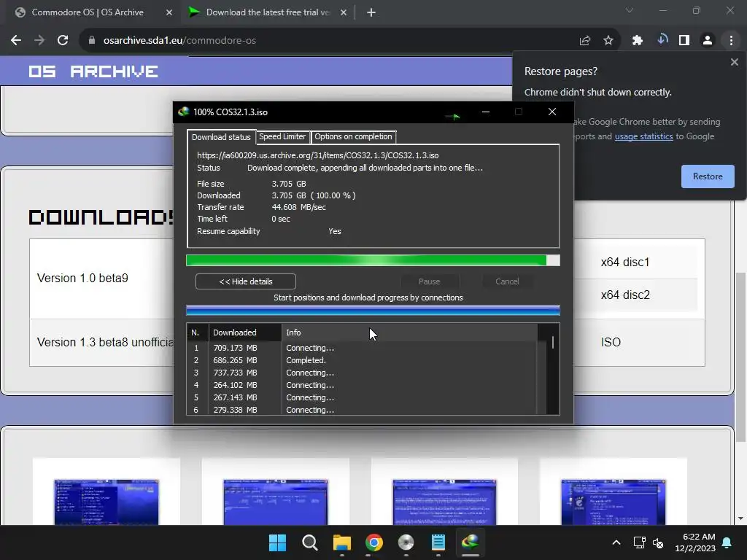Screen dimensions: 747x560
Task: Go back using the browser back arrow
Action: [x=16, y=41]
